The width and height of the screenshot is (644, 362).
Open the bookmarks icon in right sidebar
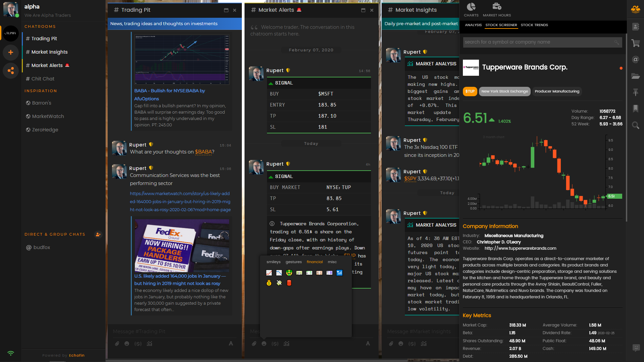pyautogui.click(x=635, y=108)
